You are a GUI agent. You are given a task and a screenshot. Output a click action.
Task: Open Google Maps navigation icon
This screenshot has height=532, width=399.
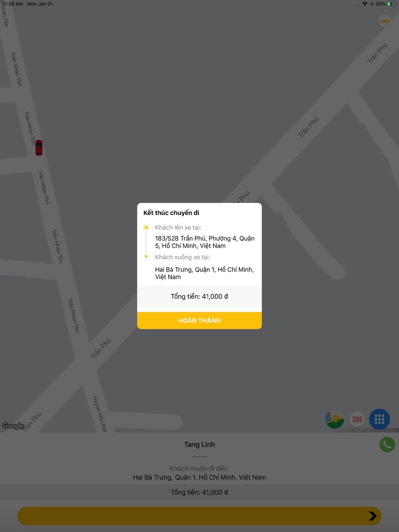click(335, 419)
